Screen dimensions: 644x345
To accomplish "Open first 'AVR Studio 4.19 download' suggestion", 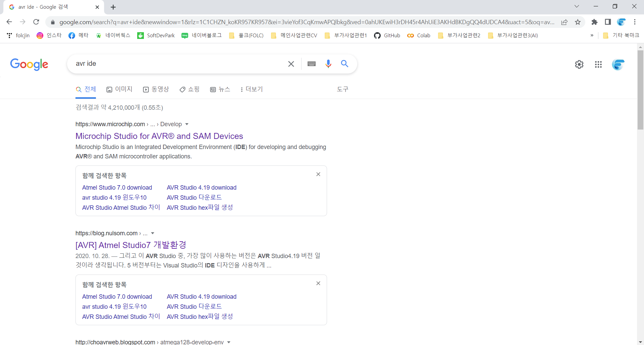I will tap(202, 188).
